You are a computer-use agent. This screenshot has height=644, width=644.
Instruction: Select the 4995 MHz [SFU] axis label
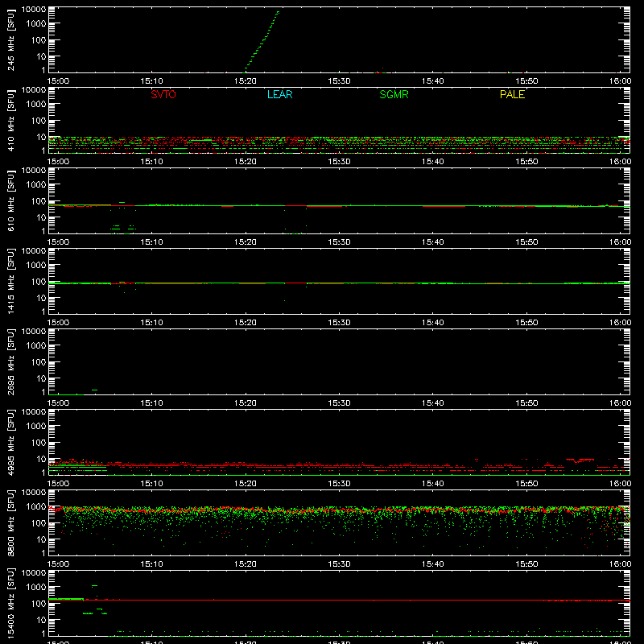coord(10,442)
